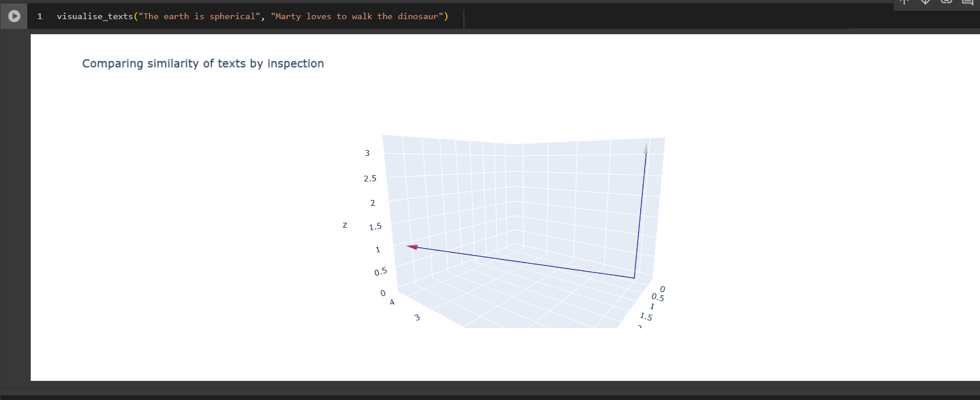Click the gray cone arrowhead at plot top
This screenshot has width=980, height=400.
[x=646, y=147]
